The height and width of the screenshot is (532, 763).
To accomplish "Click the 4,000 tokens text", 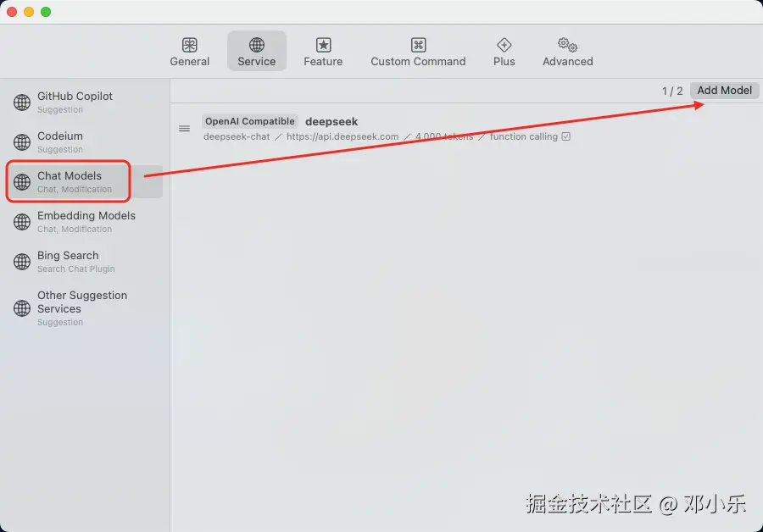I will (x=443, y=136).
